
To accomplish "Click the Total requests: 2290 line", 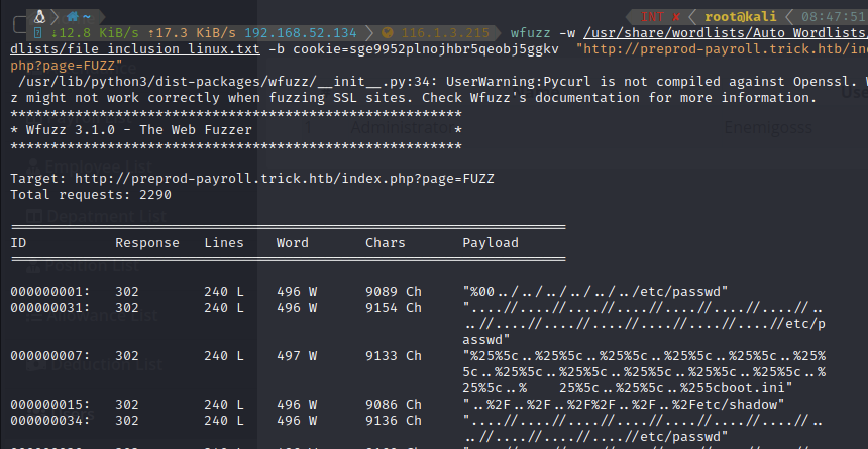I will pos(91,195).
